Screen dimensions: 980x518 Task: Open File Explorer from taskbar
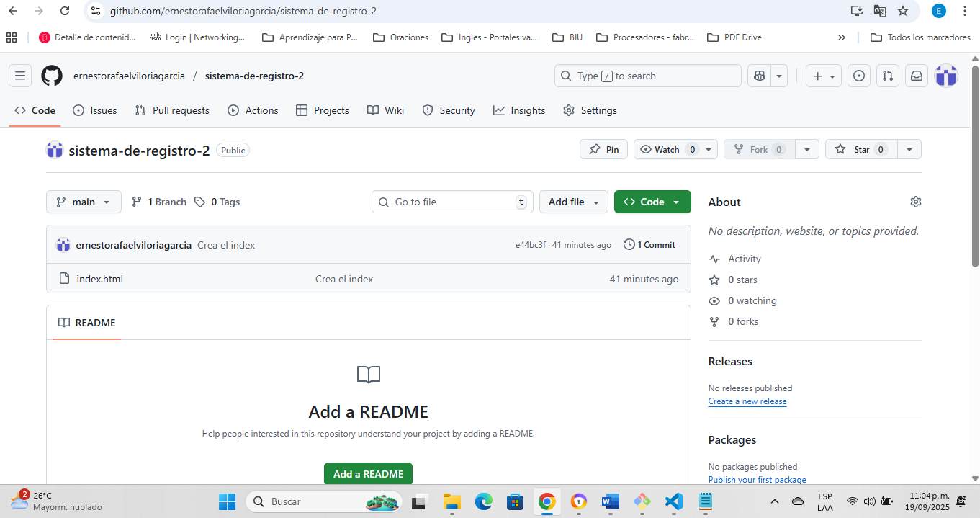pyautogui.click(x=451, y=501)
